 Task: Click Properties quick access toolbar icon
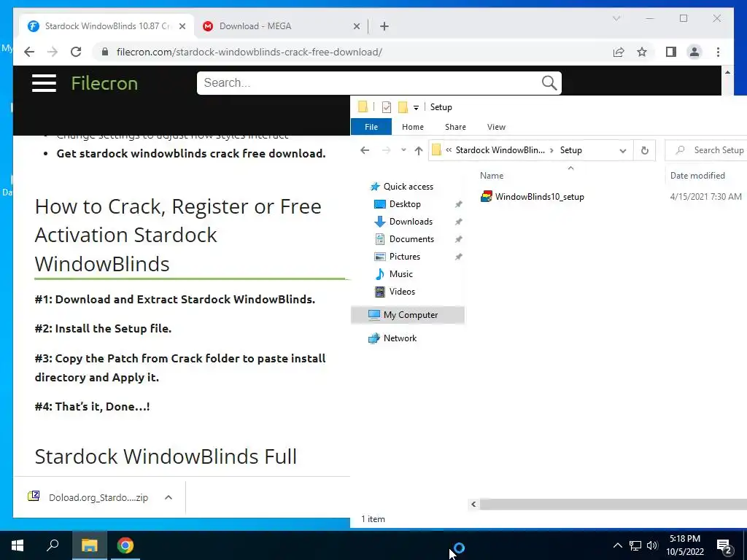pos(387,107)
